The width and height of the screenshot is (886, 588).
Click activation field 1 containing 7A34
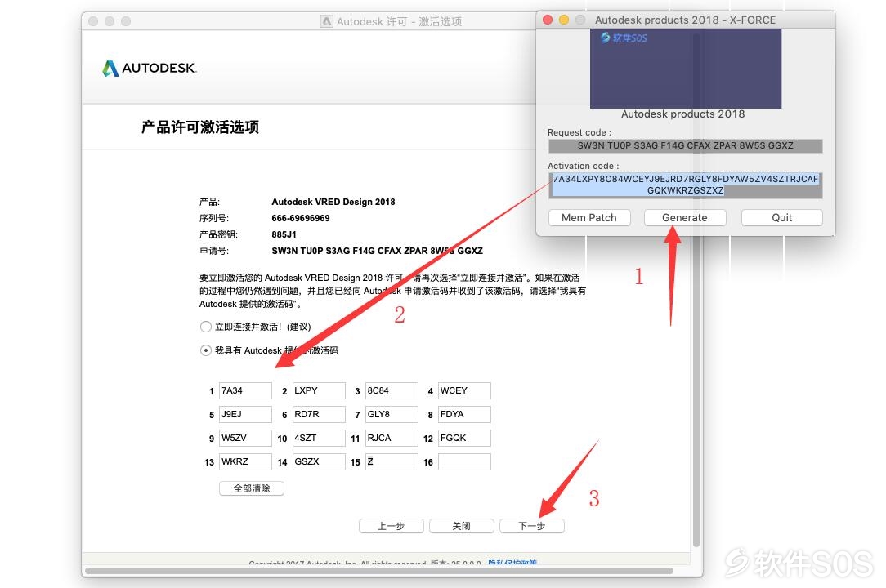[x=245, y=390]
